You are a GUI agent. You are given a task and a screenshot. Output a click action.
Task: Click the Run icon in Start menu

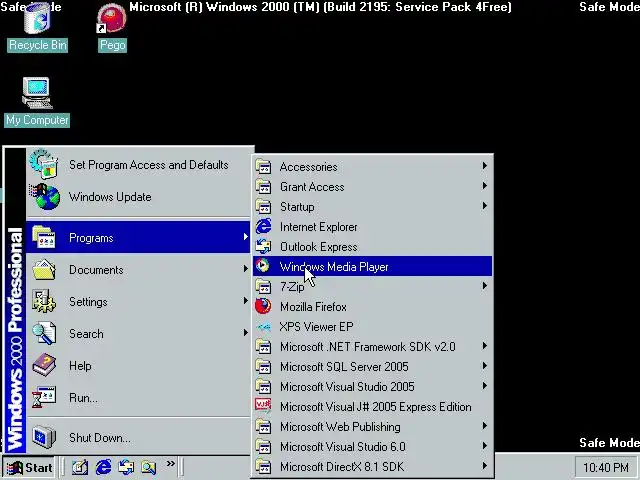click(44, 397)
